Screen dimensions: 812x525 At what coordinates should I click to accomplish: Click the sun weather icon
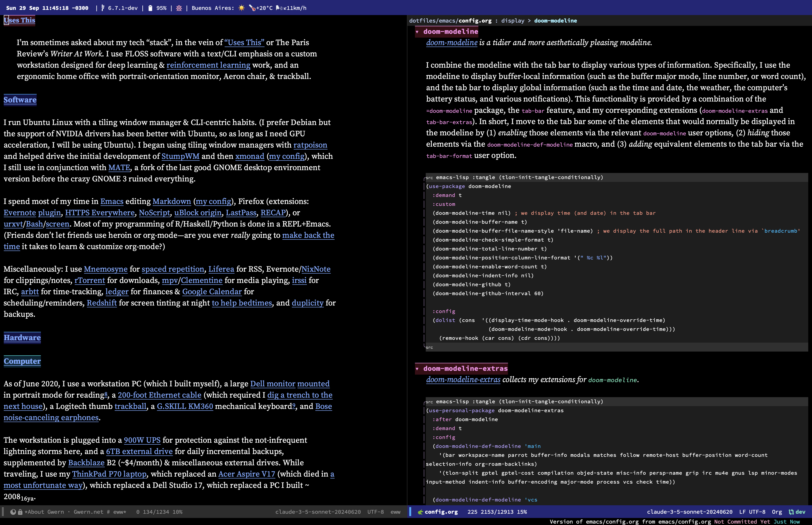click(242, 8)
